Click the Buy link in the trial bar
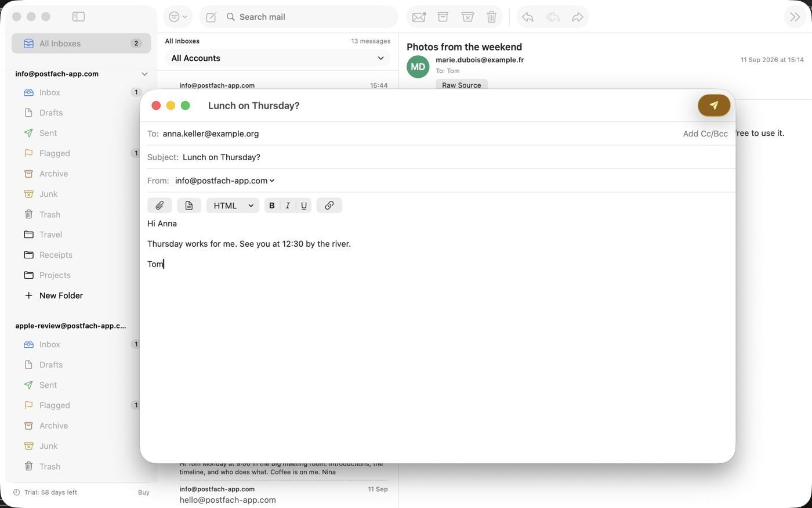 click(x=144, y=492)
